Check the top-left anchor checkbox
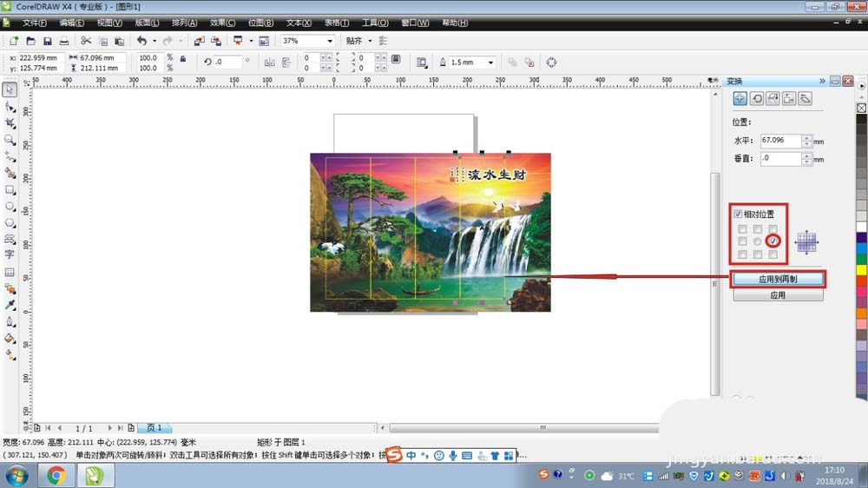868x488 pixels. [742, 228]
